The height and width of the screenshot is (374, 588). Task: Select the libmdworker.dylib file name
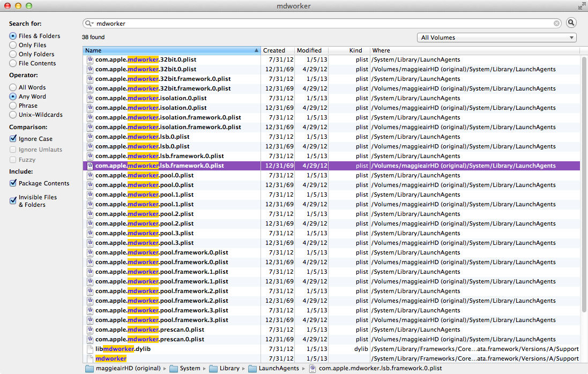(123, 349)
